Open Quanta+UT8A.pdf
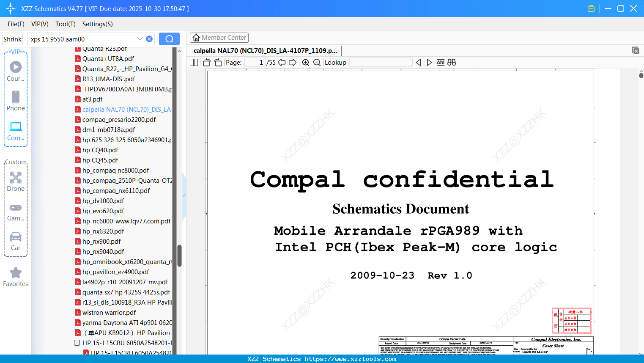 [x=108, y=59]
